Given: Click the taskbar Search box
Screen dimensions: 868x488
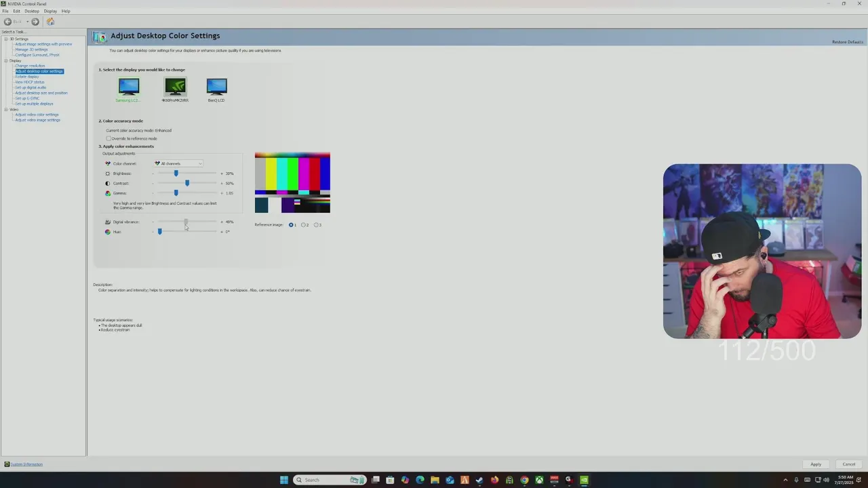Looking at the screenshot, I should [330, 480].
